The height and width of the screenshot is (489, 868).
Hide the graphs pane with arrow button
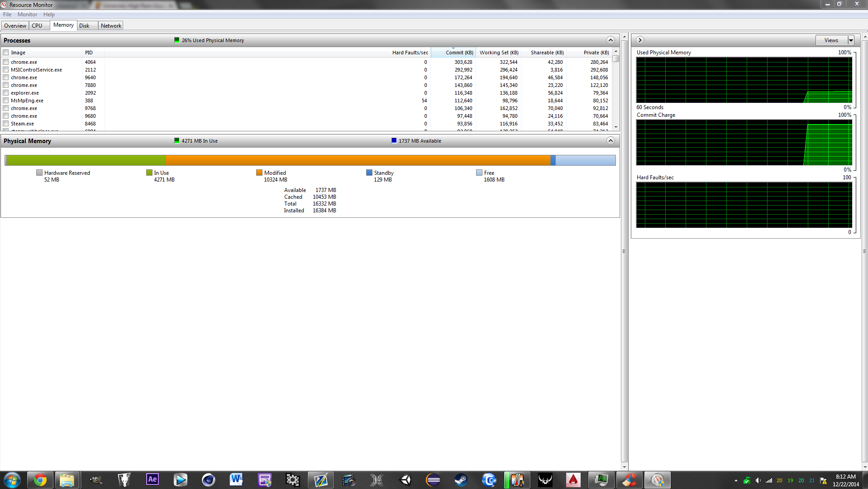[640, 40]
